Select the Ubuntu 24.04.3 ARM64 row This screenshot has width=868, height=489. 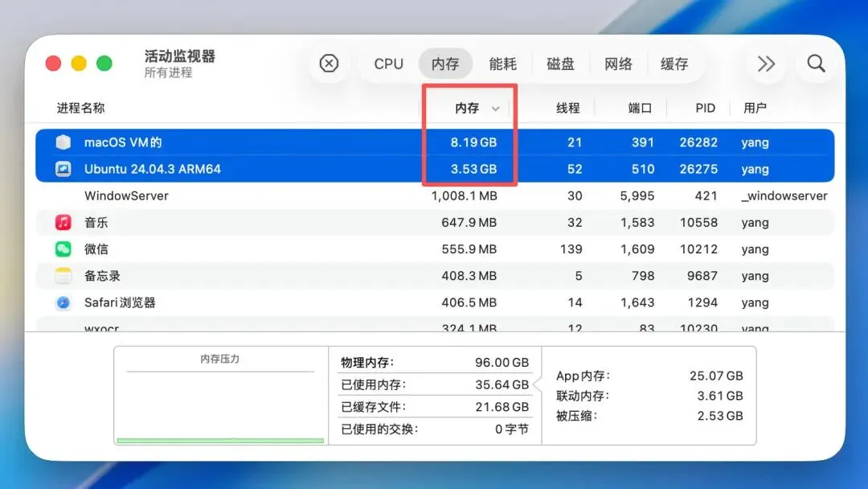[x=435, y=169]
